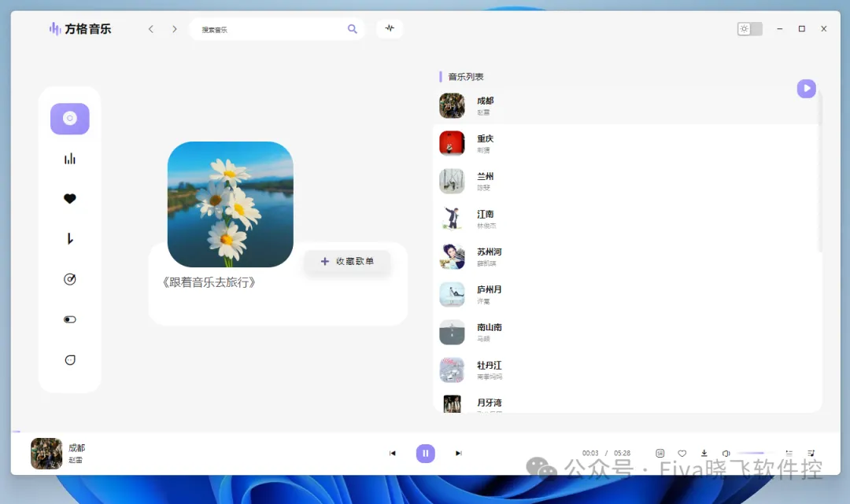Select the song 庐州月 in the list
The height and width of the screenshot is (504, 850).
coord(626,295)
